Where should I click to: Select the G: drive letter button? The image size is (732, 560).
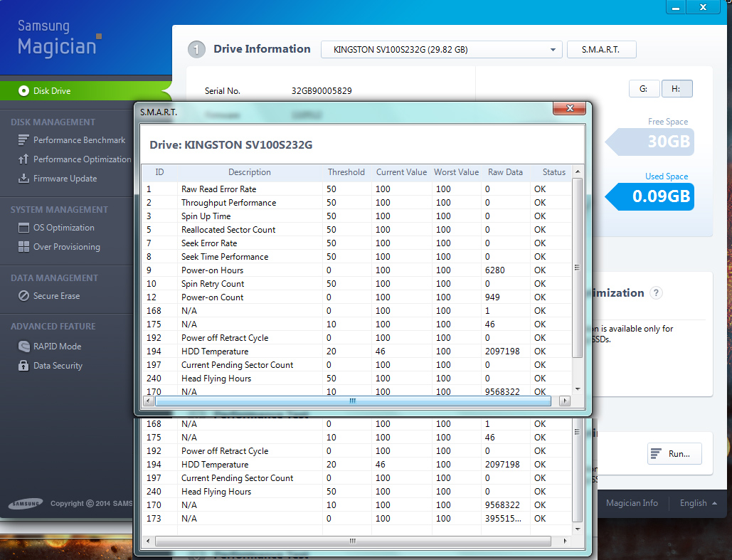(644, 89)
